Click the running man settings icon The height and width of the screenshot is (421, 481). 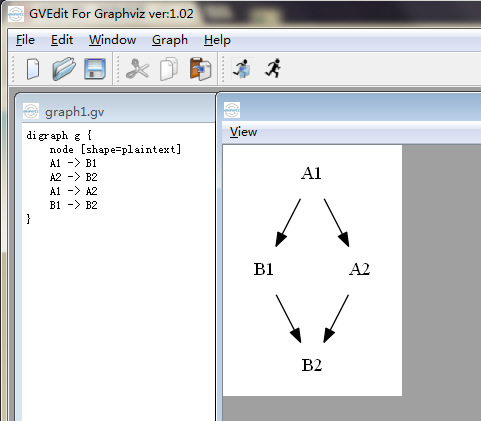tap(243, 69)
